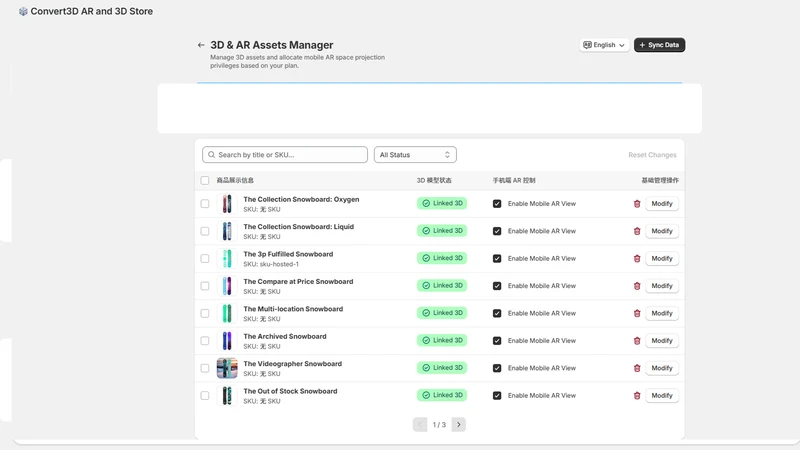Open the All Status filter dropdown
This screenshot has width=800, height=450.
coord(415,155)
